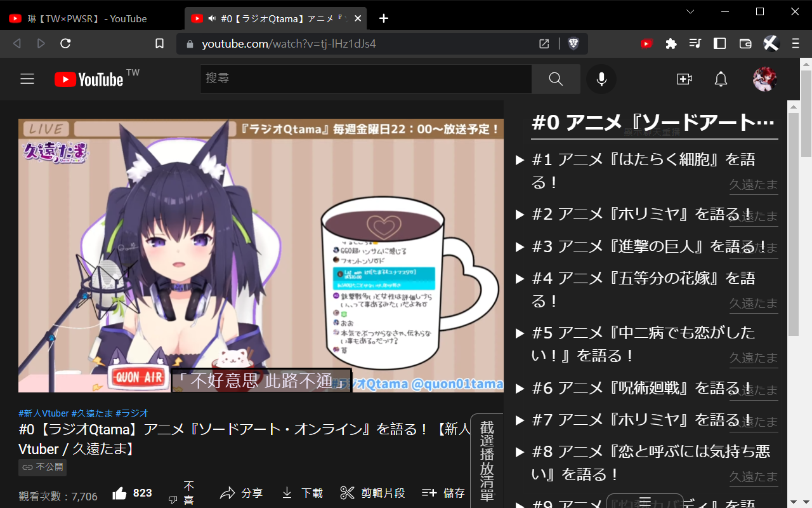The width and height of the screenshot is (812, 508).
Task: Open the YouTube hamburger guide menu
Action: point(27,79)
